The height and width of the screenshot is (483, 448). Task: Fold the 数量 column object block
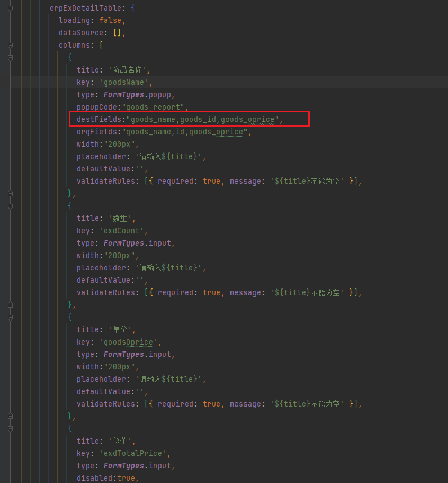pos(10,206)
